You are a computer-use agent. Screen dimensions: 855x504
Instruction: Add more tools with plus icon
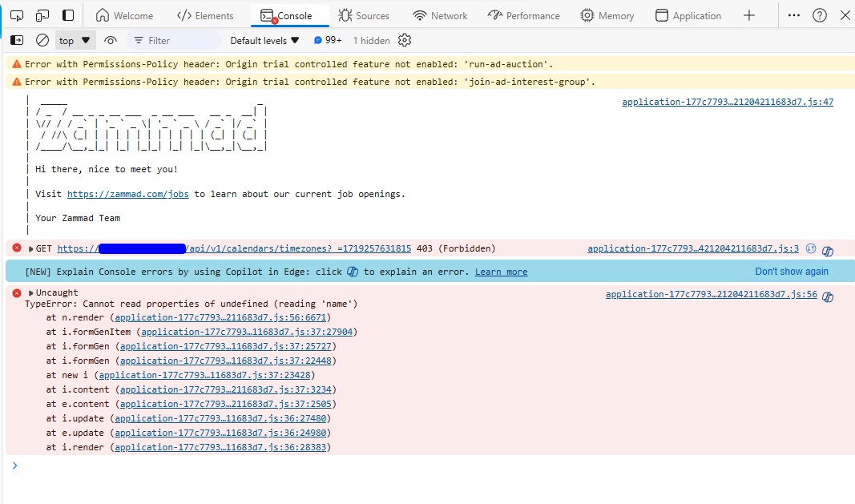pyautogui.click(x=749, y=16)
